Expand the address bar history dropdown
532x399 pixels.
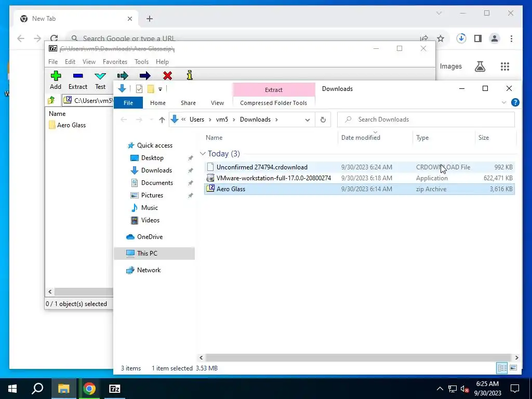(x=308, y=120)
